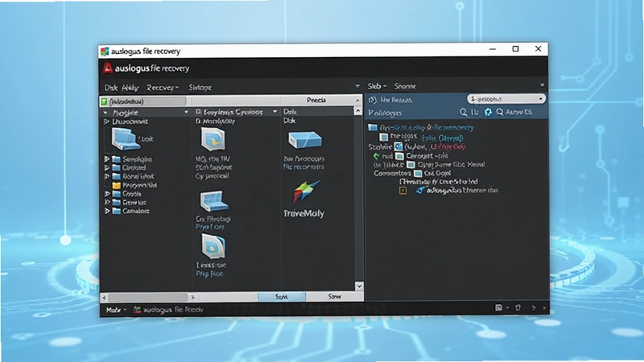Screen dimensions: 644x362
Task: Select the large computer icon in the left tree
Action: point(126,139)
